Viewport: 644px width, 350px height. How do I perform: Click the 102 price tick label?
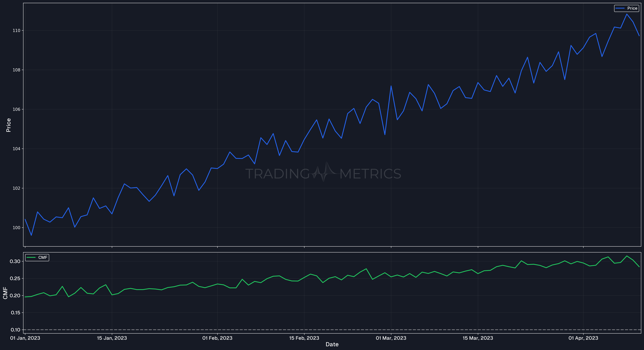(x=16, y=188)
